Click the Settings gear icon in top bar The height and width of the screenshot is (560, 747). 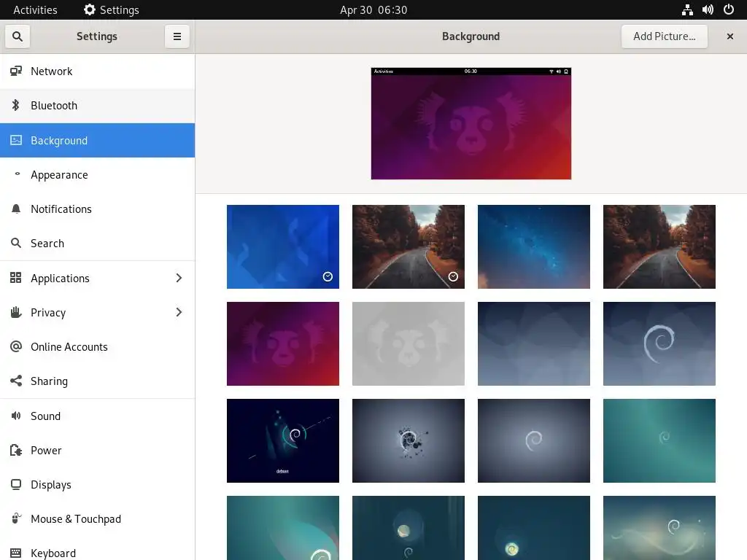90,9
